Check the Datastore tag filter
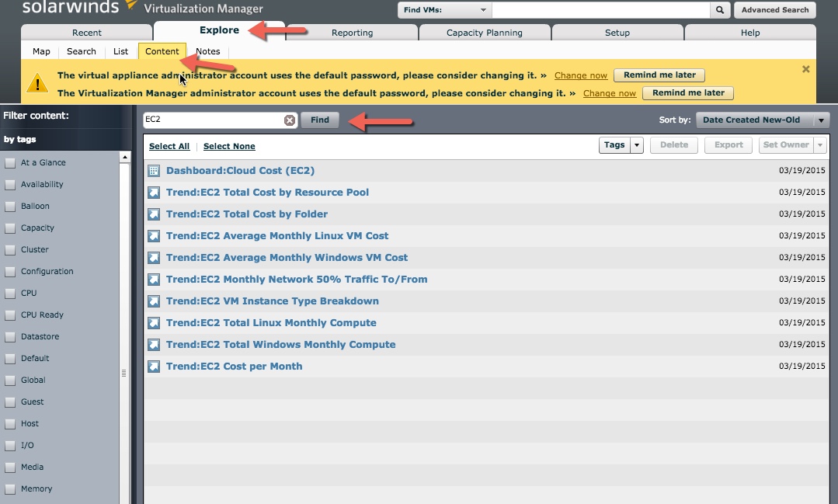Screen dimensions: 838x504 10,337
